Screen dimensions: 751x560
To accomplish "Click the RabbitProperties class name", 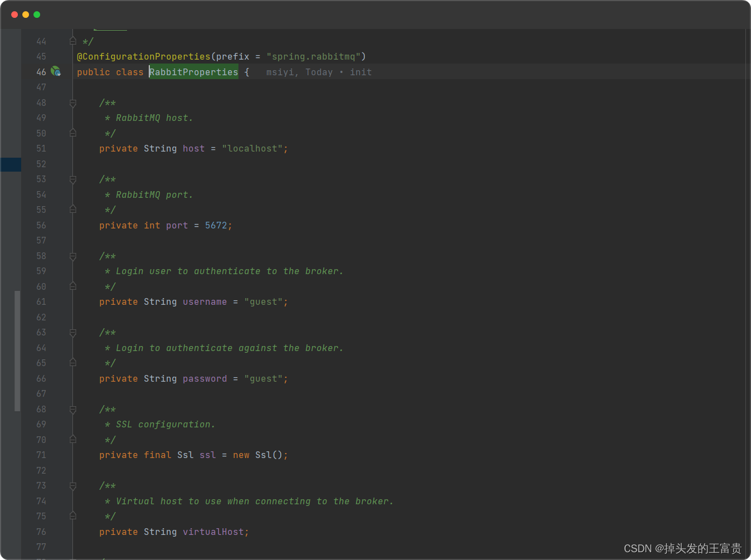I will pos(194,72).
